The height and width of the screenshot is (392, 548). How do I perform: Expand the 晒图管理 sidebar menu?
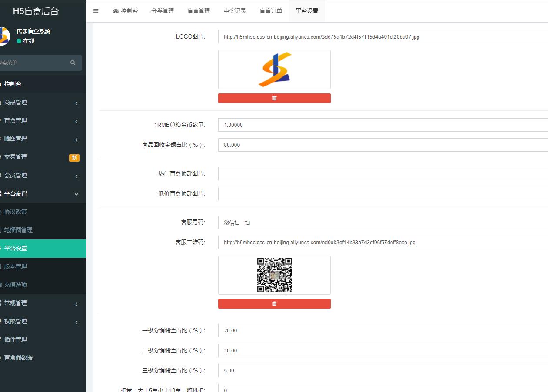click(43, 139)
